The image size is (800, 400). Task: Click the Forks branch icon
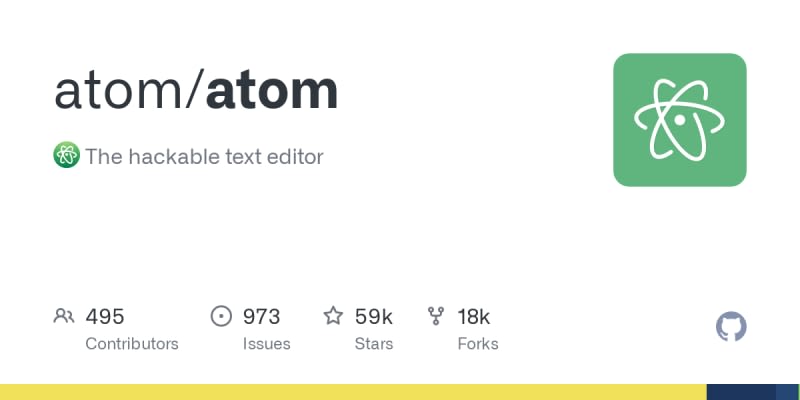point(436,317)
